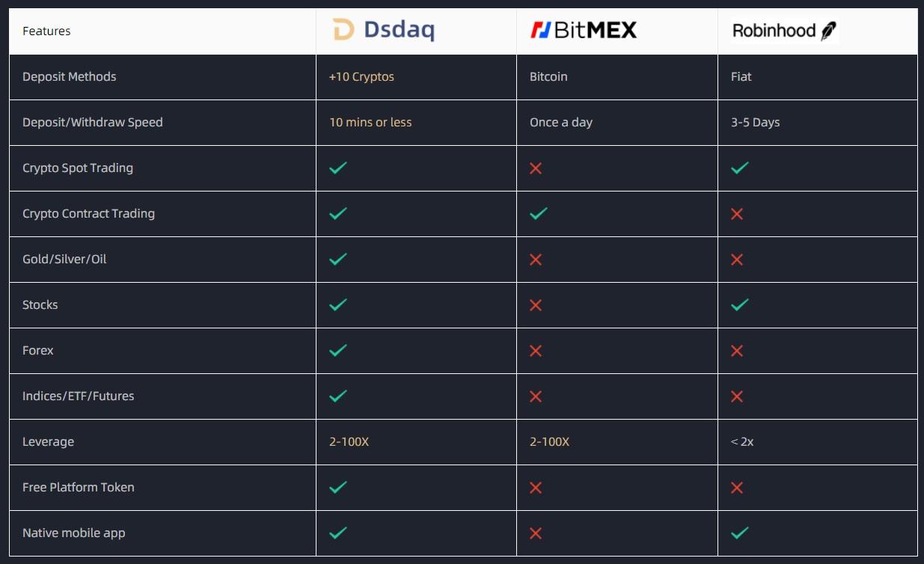Click BitMEX cross in Forex row
Screen dimensions: 924x564
click(536, 351)
